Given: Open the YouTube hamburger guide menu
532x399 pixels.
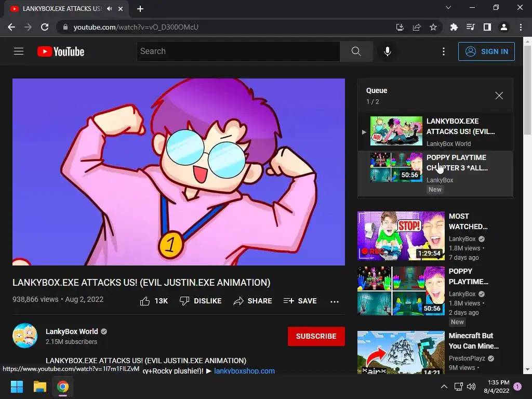Looking at the screenshot, I should 19,51.
